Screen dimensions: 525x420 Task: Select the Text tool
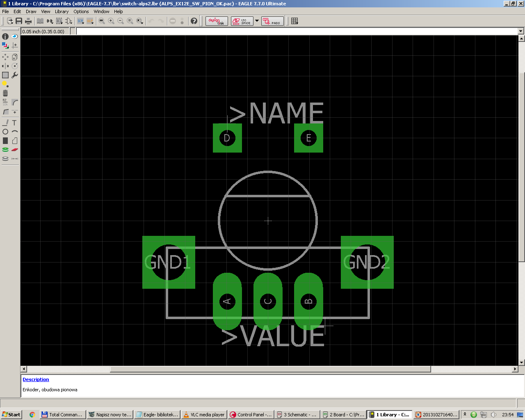(x=15, y=123)
